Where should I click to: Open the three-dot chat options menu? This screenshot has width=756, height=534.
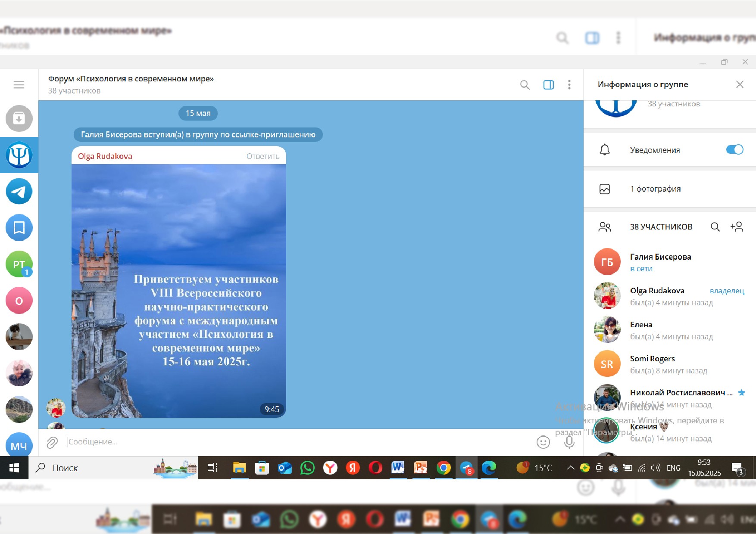tap(569, 85)
